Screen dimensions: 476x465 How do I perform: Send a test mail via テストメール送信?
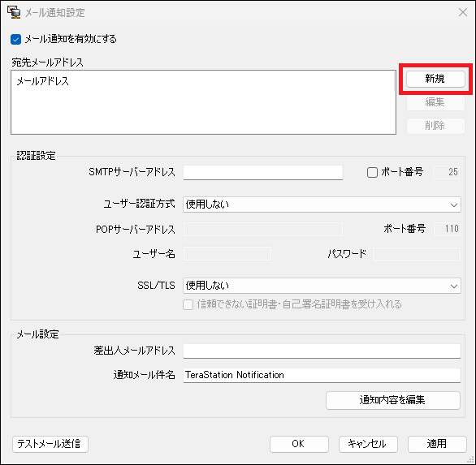pos(50,444)
